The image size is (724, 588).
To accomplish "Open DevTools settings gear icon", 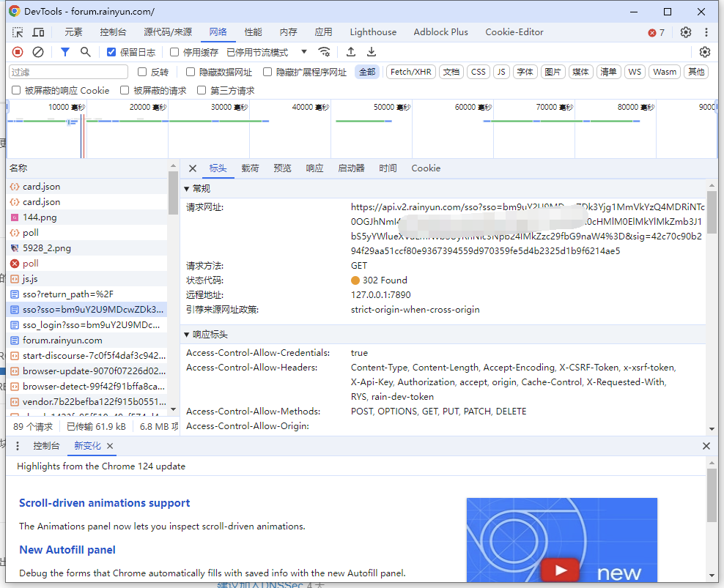I will tap(686, 32).
